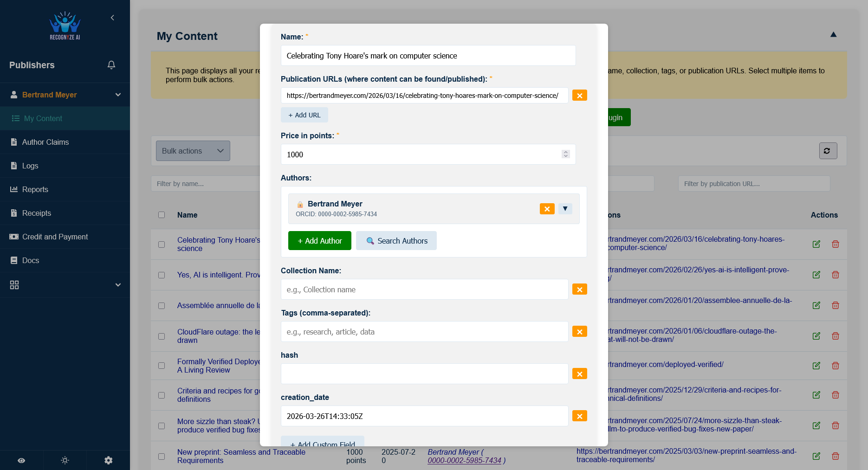This screenshot has width=868, height=470.
Task: Open Receipts page
Action: click(x=65, y=213)
